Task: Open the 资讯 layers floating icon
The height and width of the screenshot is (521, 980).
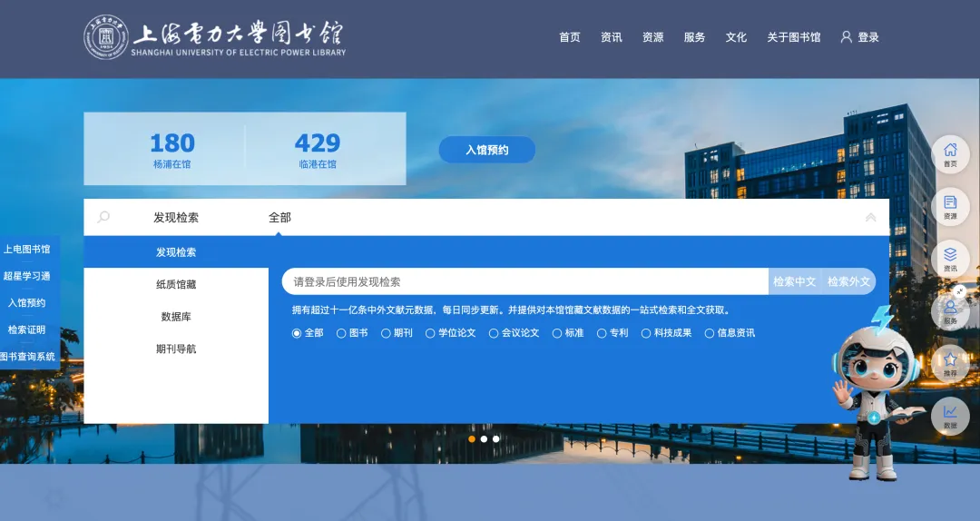Action: 950,259
